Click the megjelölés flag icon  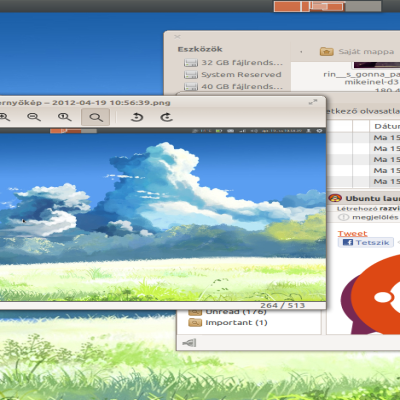(x=343, y=217)
